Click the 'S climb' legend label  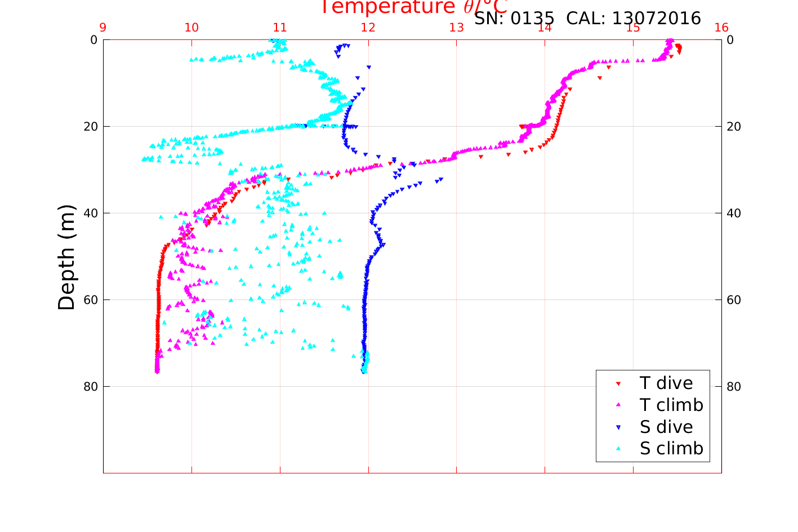tap(671, 449)
